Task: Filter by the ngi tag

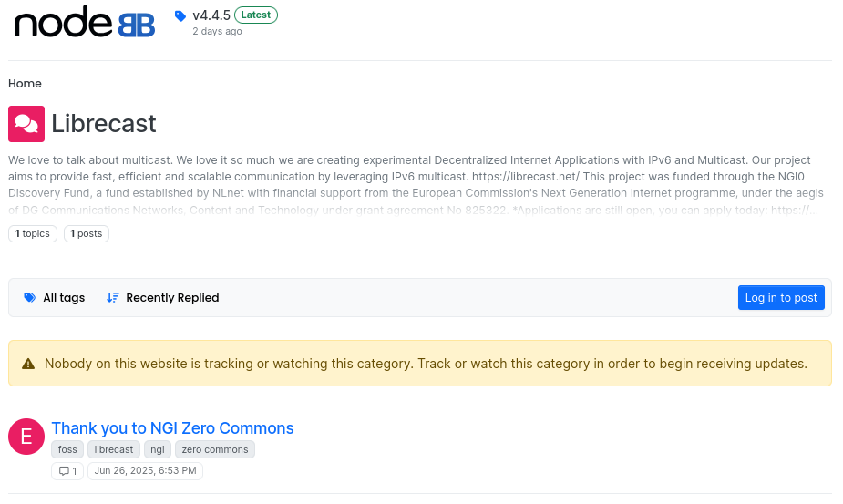Action: coord(158,449)
